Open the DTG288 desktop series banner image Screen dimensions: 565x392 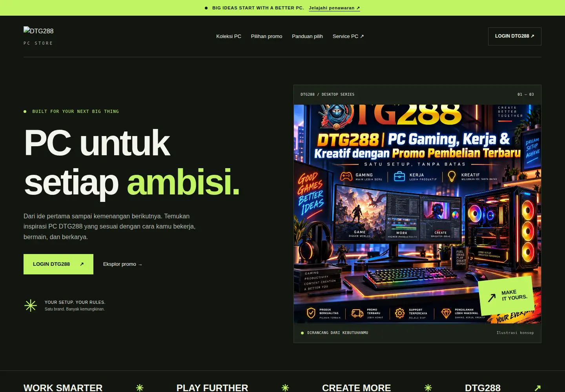(x=417, y=214)
